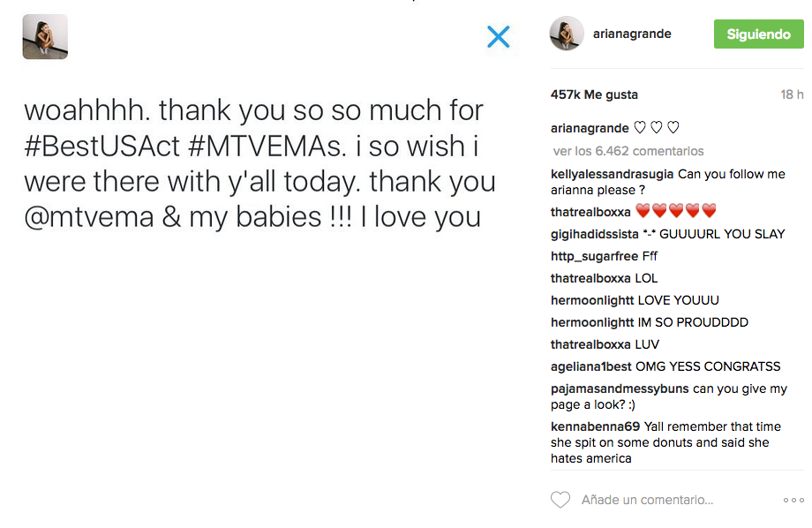Type in the Añade un comentario field

coord(647,500)
